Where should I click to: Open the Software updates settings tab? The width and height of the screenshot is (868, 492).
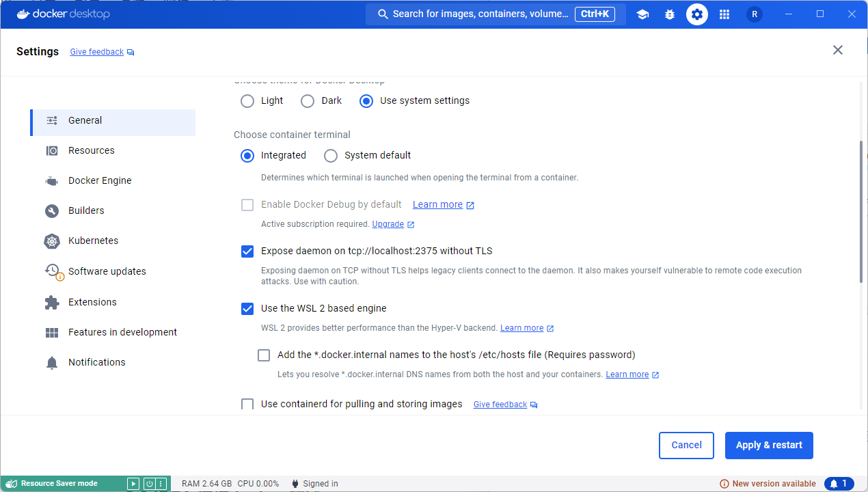coord(113,271)
